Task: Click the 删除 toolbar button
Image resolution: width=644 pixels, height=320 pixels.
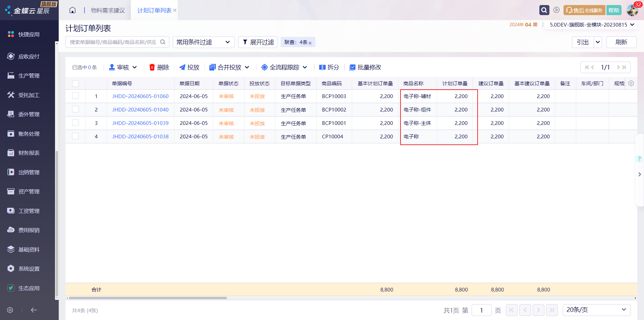Action: pos(159,67)
